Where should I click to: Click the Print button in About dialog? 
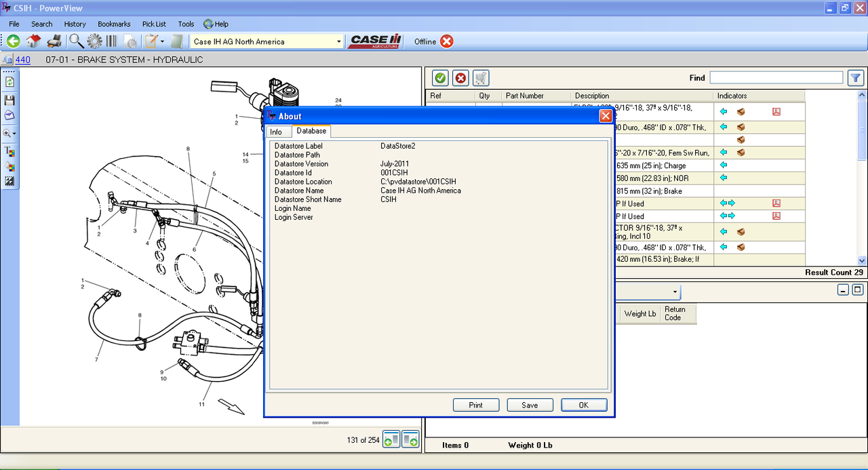(x=476, y=405)
